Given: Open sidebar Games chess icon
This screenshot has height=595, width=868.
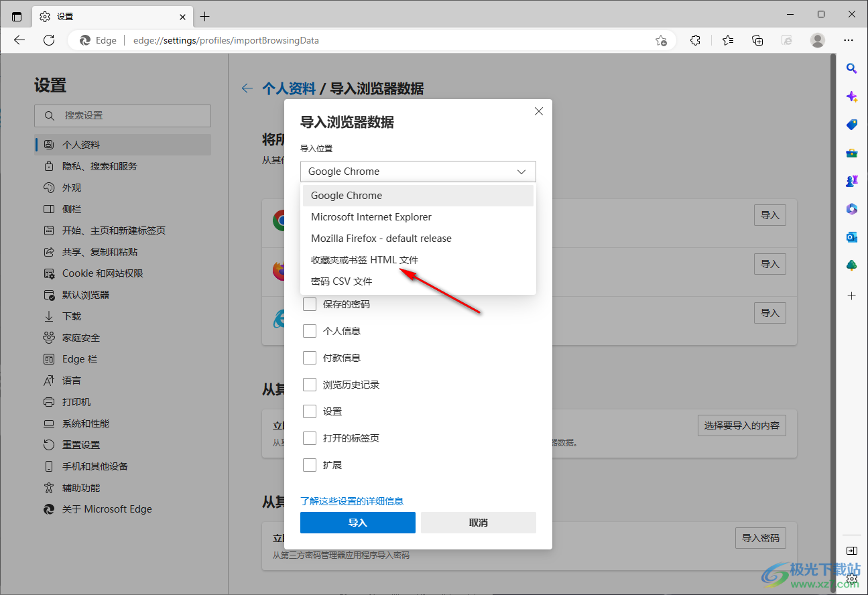Looking at the screenshot, I should click(852, 181).
